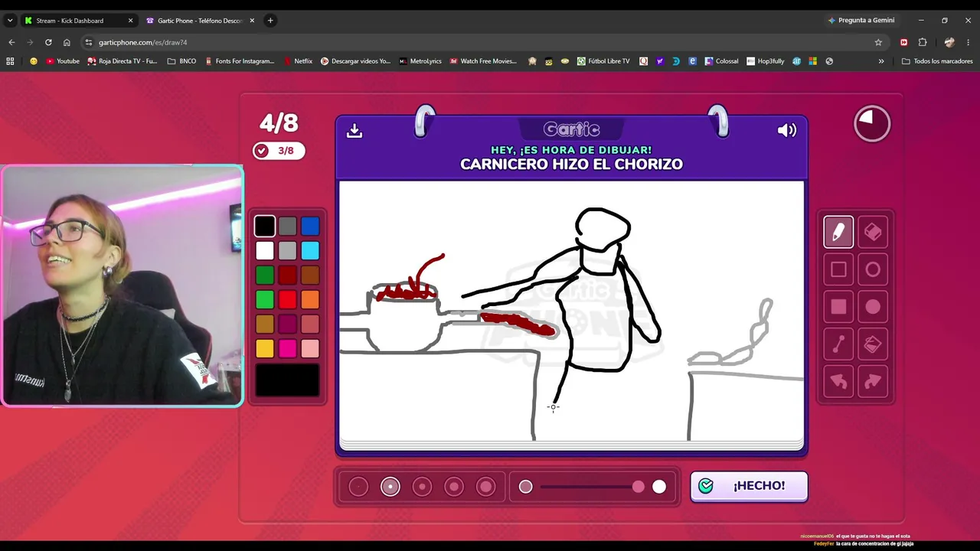Bookmark this page with the star
This screenshot has height=551, width=980.
pyautogui.click(x=878, y=42)
